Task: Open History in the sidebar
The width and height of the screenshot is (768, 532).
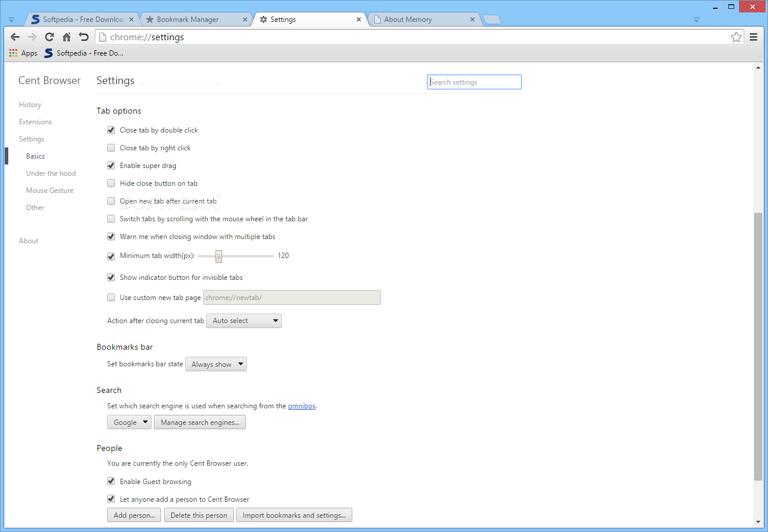Action: (30, 105)
